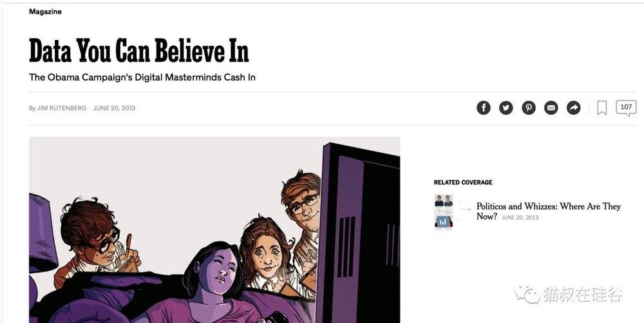644x323 pixels.
Task: Click the WeChat logo in watermark
Action: (527, 295)
